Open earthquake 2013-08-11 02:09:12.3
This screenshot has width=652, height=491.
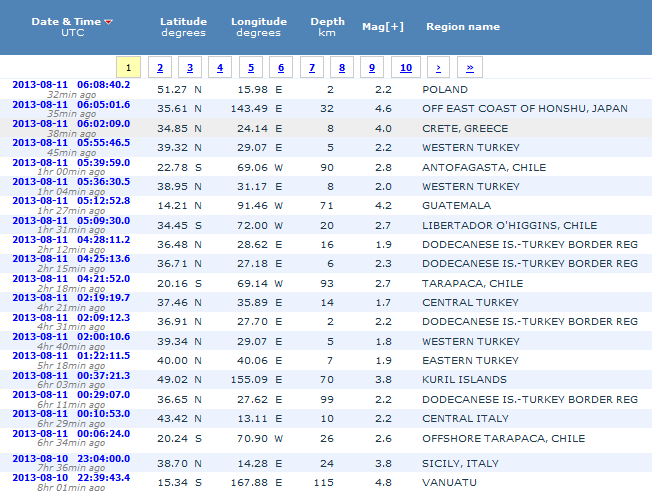tap(71, 318)
